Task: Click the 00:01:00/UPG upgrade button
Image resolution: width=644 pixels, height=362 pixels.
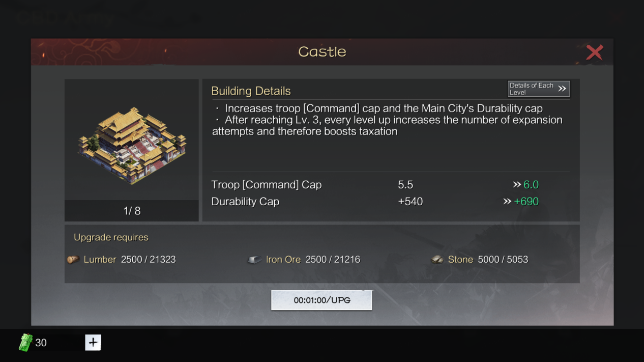Action: 321,300
